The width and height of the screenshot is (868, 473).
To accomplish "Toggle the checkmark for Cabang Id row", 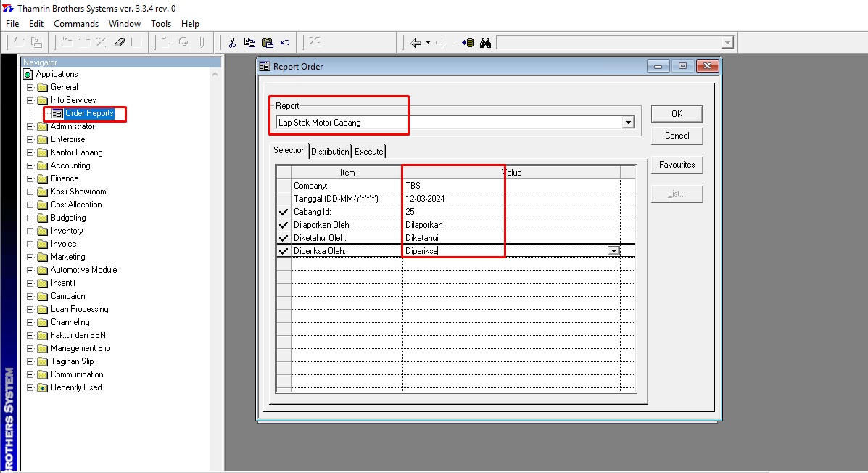I will point(284,212).
